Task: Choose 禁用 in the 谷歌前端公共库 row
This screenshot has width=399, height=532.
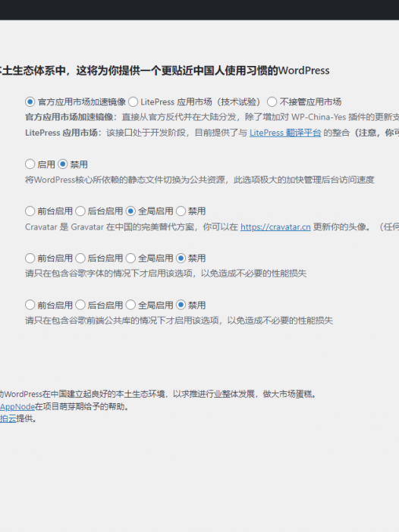Action: (181, 305)
